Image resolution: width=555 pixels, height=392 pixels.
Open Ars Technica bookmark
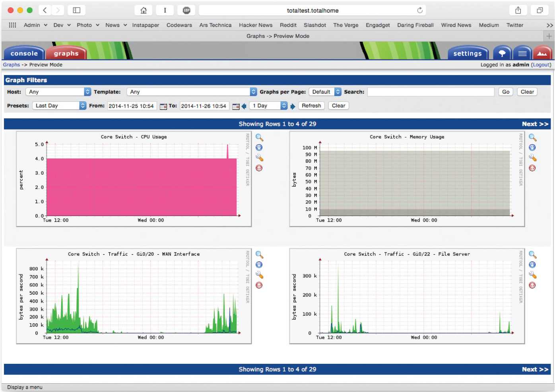pyautogui.click(x=215, y=25)
